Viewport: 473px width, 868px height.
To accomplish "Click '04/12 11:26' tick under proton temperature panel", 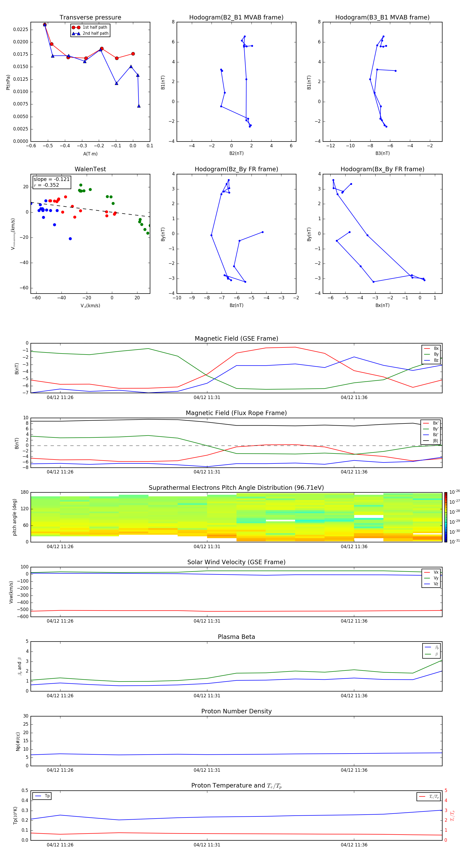I will point(60,845).
